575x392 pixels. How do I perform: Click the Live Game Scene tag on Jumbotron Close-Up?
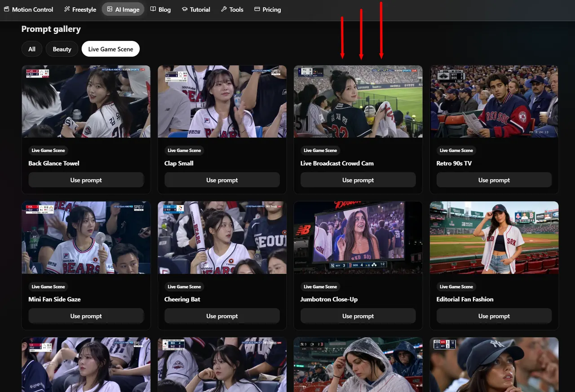tap(320, 286)
